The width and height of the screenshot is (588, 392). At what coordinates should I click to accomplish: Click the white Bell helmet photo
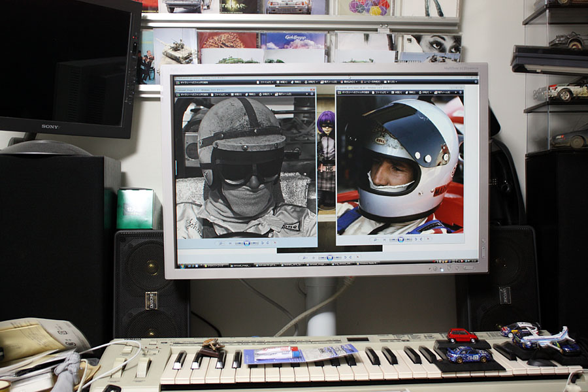click(400, 165)
